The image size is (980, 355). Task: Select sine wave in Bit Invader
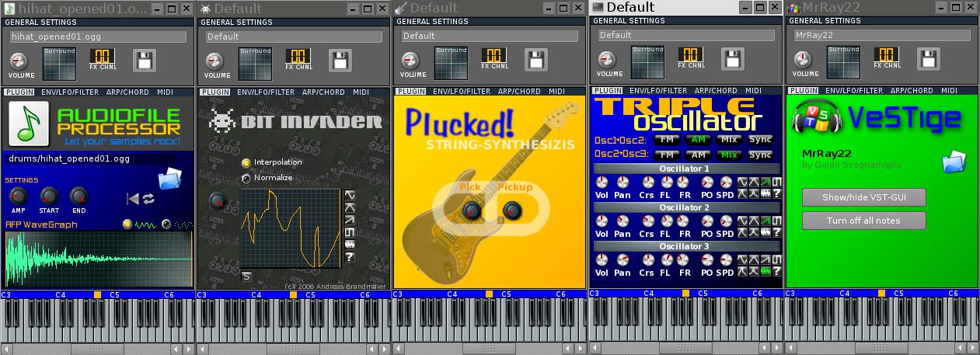pos(350,195)
